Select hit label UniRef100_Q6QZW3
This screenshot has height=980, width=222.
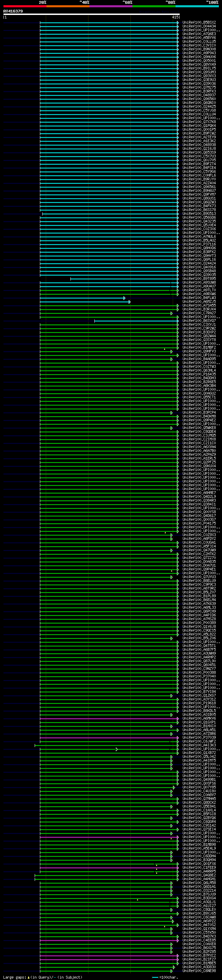pos(199,202)
